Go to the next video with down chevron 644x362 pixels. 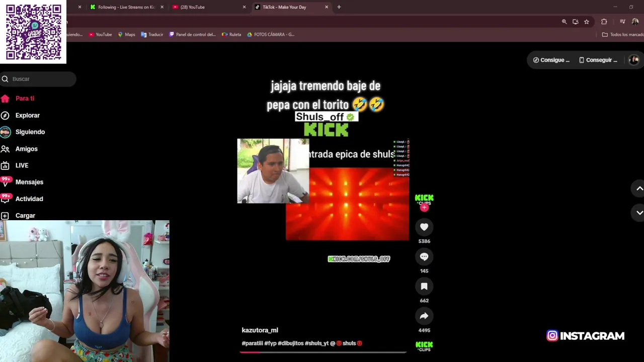click(639, 213)
